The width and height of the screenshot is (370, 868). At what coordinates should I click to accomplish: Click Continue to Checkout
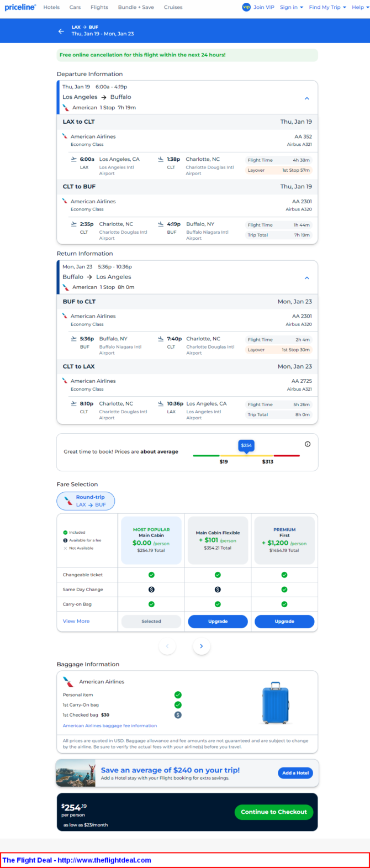(274, 812)
